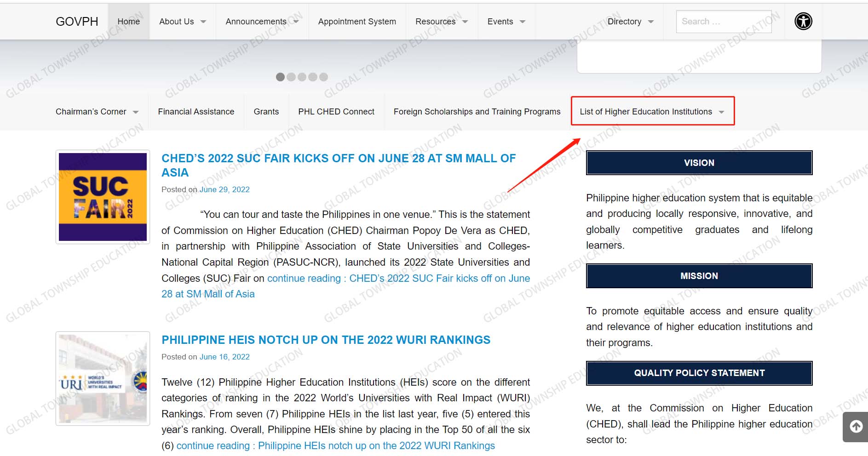Click the scroll-to-top arrow button
The height and width of the screenshot is (456, 868).
click(x=856, y=427)
